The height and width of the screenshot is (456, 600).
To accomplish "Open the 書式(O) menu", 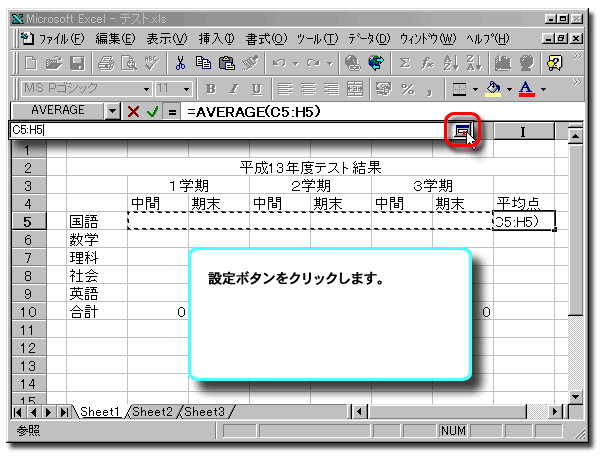I will pos(266,39).
